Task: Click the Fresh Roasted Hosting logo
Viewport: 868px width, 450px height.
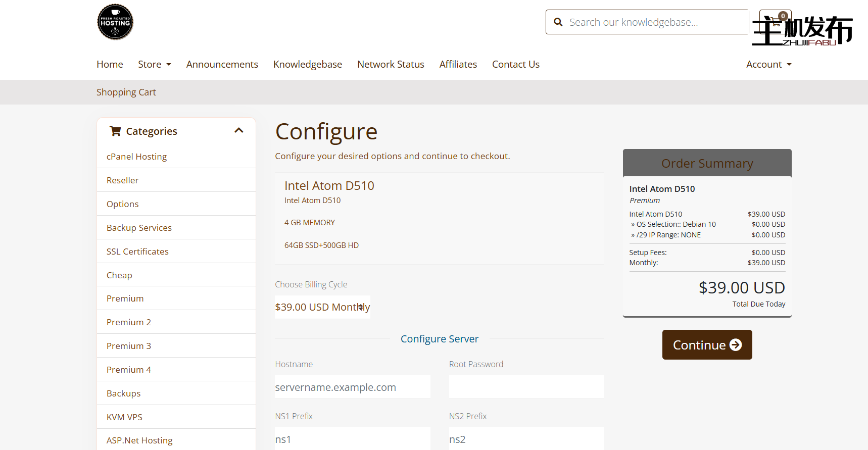Action: [115, 22]
